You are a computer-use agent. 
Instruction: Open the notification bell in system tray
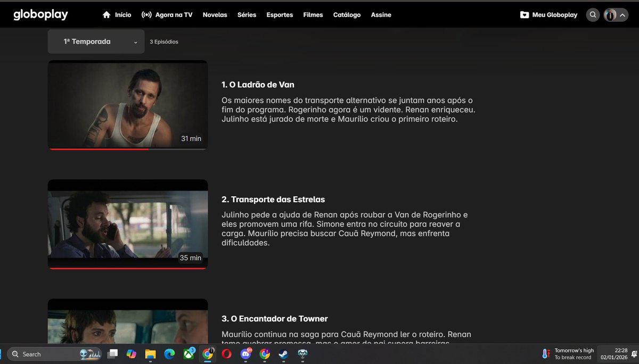(635, 354)
